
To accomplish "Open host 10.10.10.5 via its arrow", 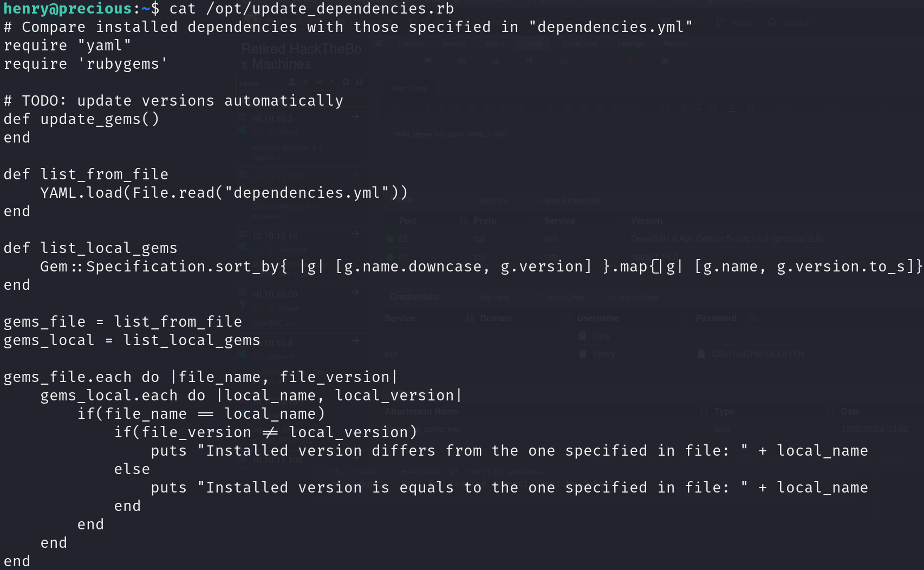I will pos(355,116).
